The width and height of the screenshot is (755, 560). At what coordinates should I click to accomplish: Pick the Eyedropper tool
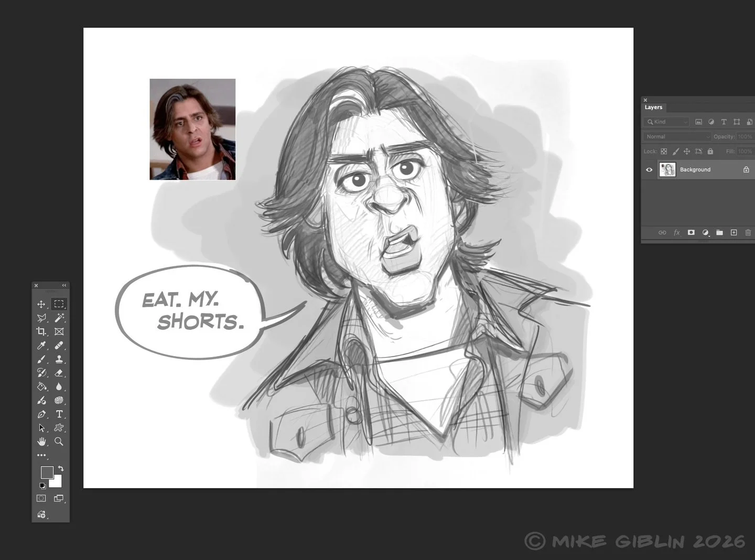tap(41, 346)
